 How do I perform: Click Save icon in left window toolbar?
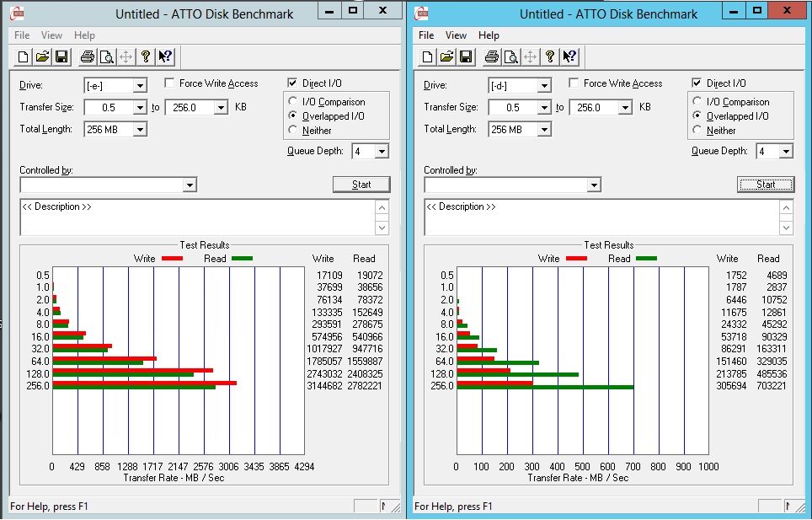coord(61,56)
